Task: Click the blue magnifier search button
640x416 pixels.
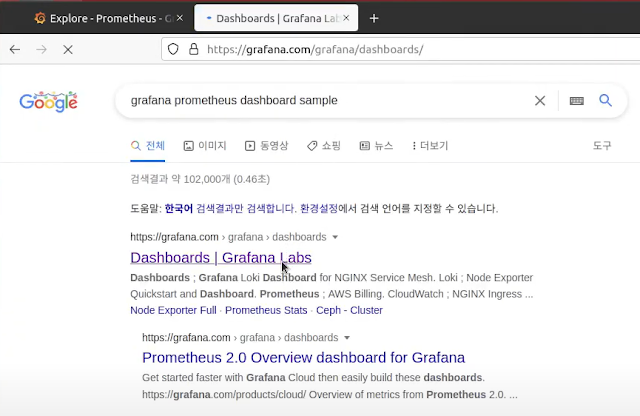Action: tap(605, 100)
